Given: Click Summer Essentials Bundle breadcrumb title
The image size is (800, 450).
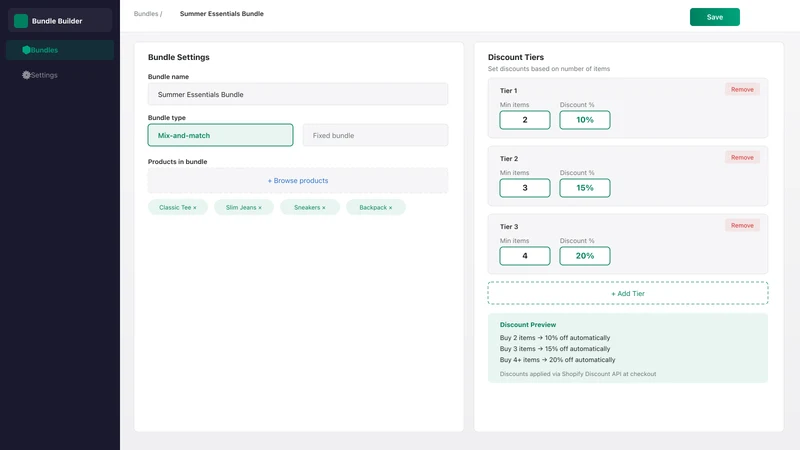Looking at the screenshot, I should (221, 14).
